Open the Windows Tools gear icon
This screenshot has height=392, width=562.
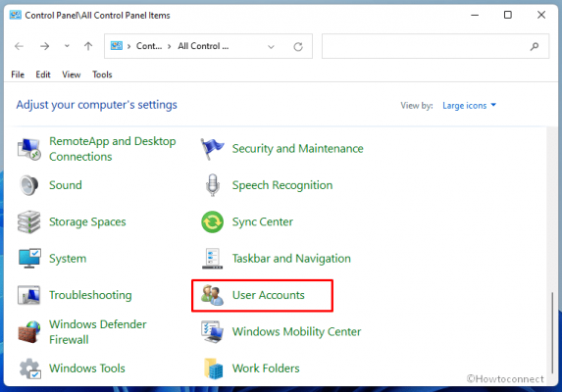(x=30, y=368)
